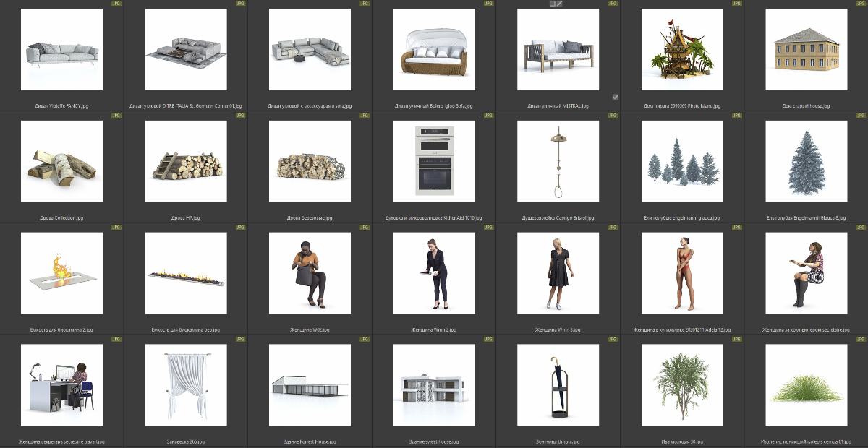Viewport: 868px width, 448px height.
Task: Click the small square icon above MISTRAL sofa
Action: click(x=553, y=4)
